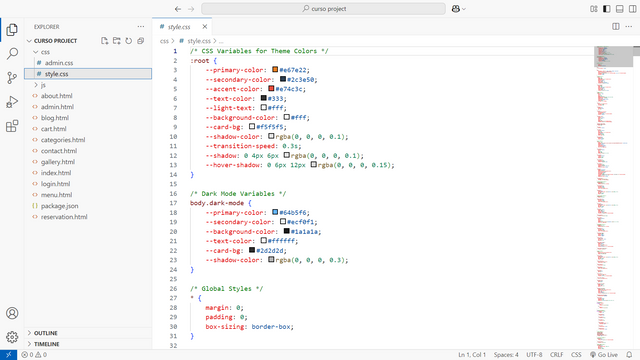Collapse the CURSO PROJECT section
Screen dimensions: 640x360
29,41
